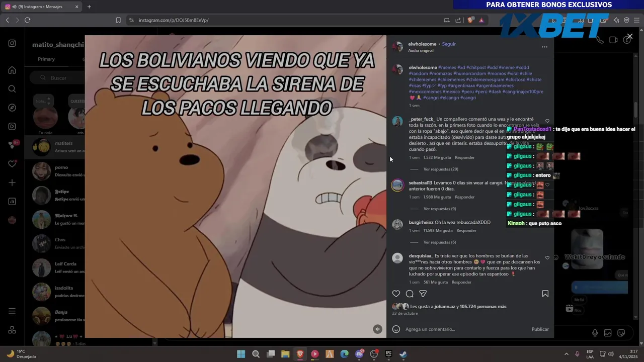The height and width of the screenshot is (362, 644).
Task: Open the More hamburger menu in sidebar
Action: click(x=12, y=311)
